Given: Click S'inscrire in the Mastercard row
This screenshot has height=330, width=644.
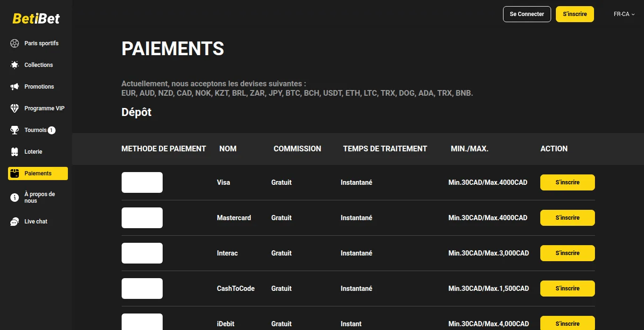Looking at the screenshot, I should coord(568,218).
